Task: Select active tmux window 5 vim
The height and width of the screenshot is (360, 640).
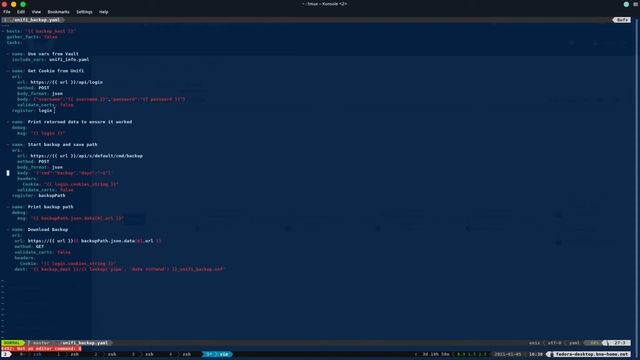Action: [x=218, y=354]
